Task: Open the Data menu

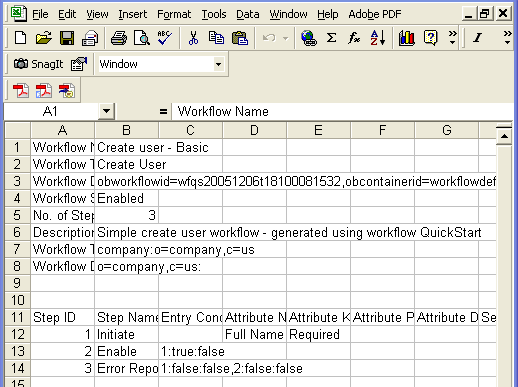Action: [248, 14]
